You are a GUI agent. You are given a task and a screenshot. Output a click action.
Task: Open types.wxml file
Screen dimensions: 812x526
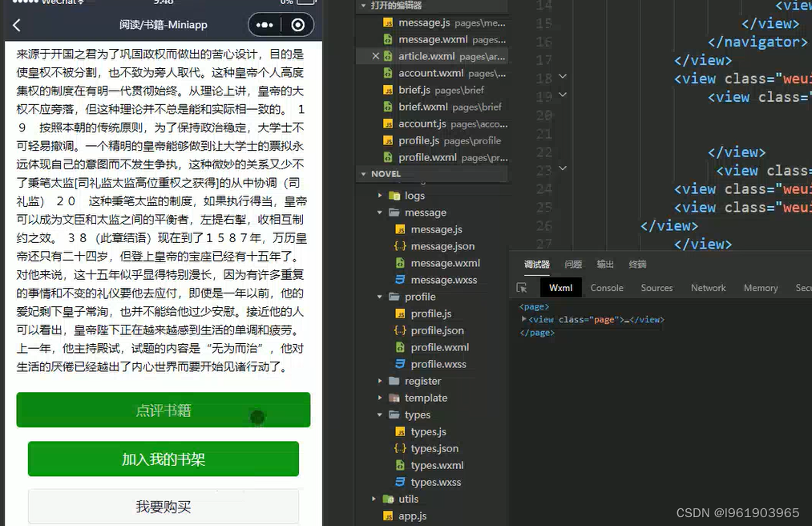click(437, 465)
